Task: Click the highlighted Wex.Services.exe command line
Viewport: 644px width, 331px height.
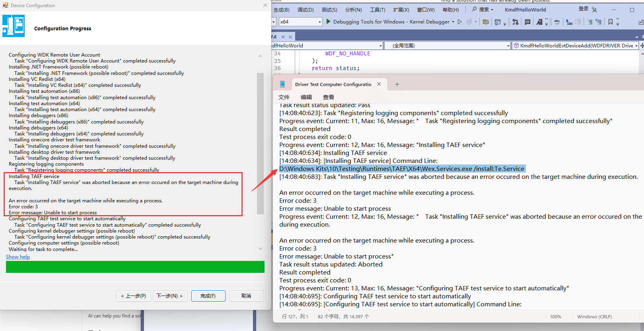Action: (402, 169)
